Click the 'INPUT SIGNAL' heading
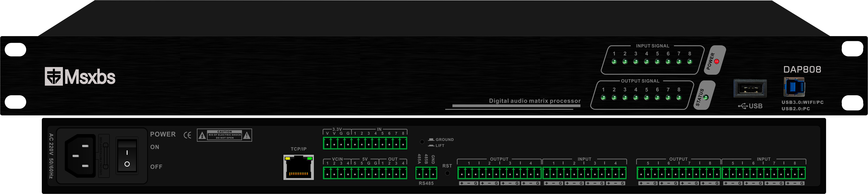The image size is (868, 194). pyautogui.click(x=652, y=46)
